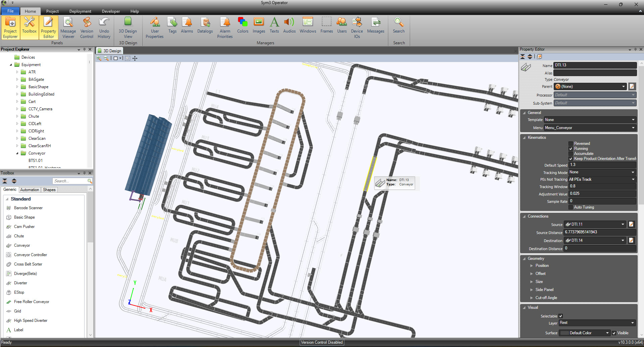The image size is (644, 347).
Task: Open the Deployment menu
Action: pyautogui.click(x=80, y=11)
